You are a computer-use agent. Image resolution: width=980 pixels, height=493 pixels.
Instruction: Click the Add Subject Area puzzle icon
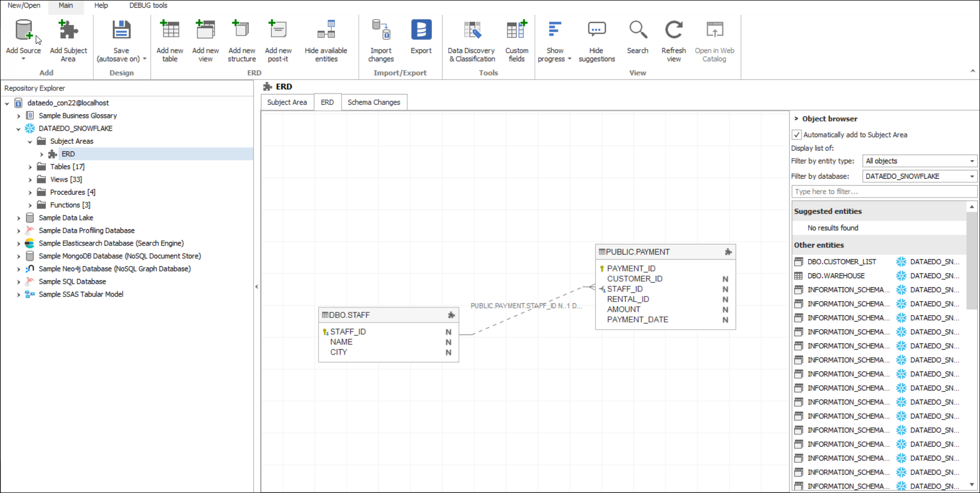click(68, 31)
